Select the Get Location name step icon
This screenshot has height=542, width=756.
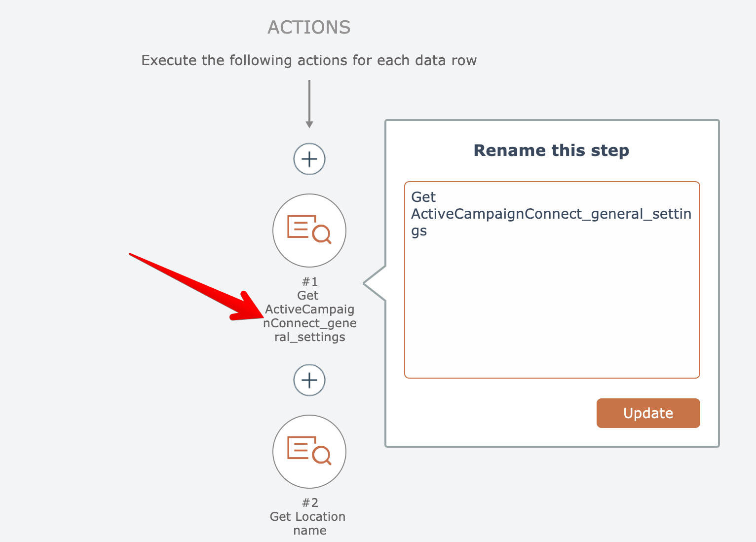pyautogui.click(x=309, y=452)
